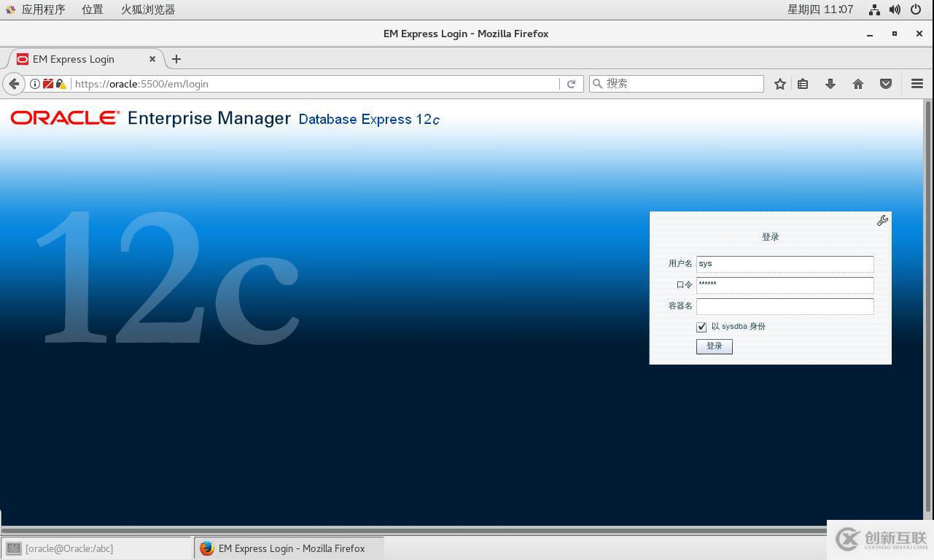
Task: Toggle the 以 sysdba 身份 checkbox
Action: click(x=701, y=327)
